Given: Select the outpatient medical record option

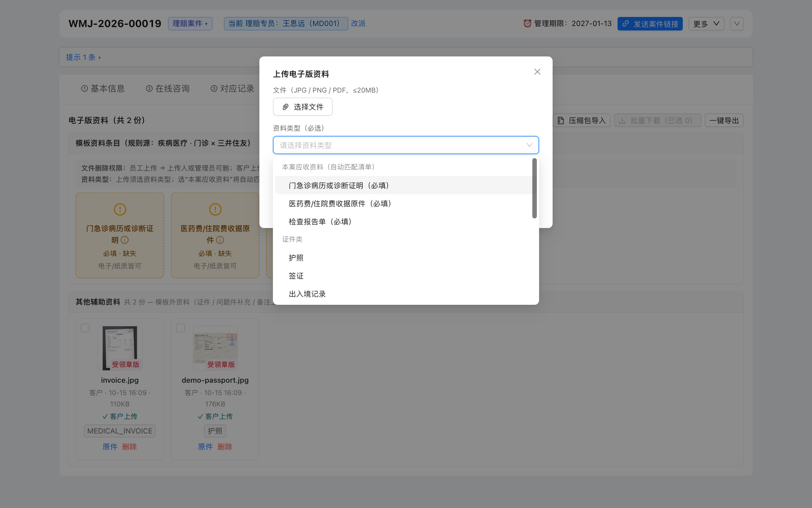Looking at the screenshot, I should click(403, 186).
